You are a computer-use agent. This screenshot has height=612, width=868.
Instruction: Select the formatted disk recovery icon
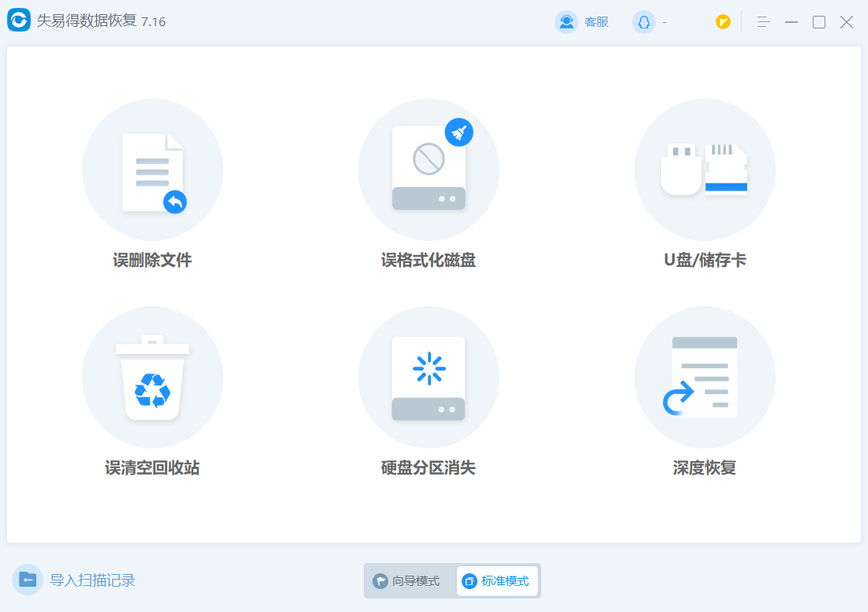[428, 170]
